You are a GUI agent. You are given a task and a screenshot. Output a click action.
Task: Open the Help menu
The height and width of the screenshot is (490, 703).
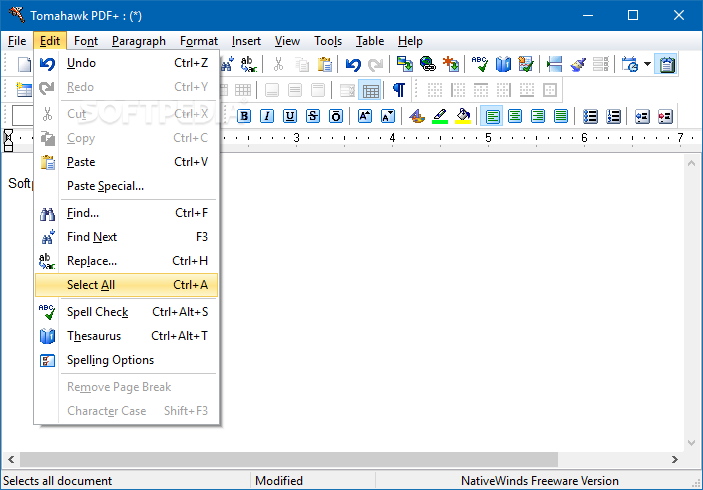410,41
